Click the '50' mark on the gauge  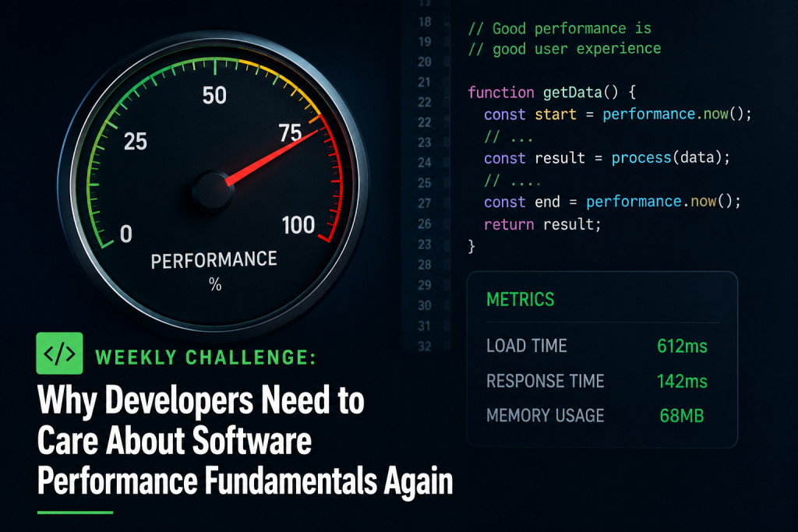(214, 96)
